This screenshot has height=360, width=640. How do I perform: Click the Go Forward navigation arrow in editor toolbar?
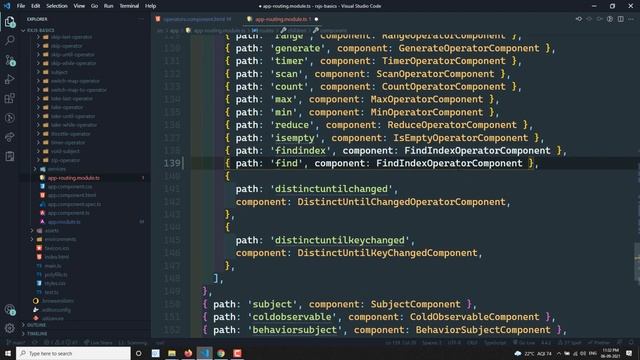600,19
